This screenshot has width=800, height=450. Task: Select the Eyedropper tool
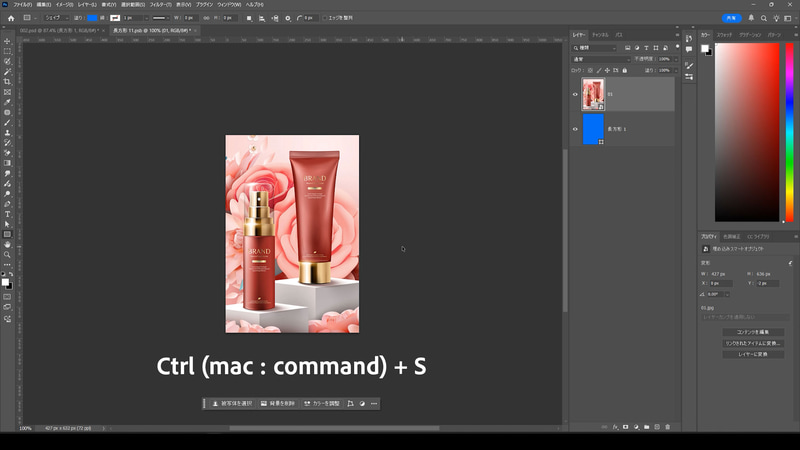click(x=7, y=102)
